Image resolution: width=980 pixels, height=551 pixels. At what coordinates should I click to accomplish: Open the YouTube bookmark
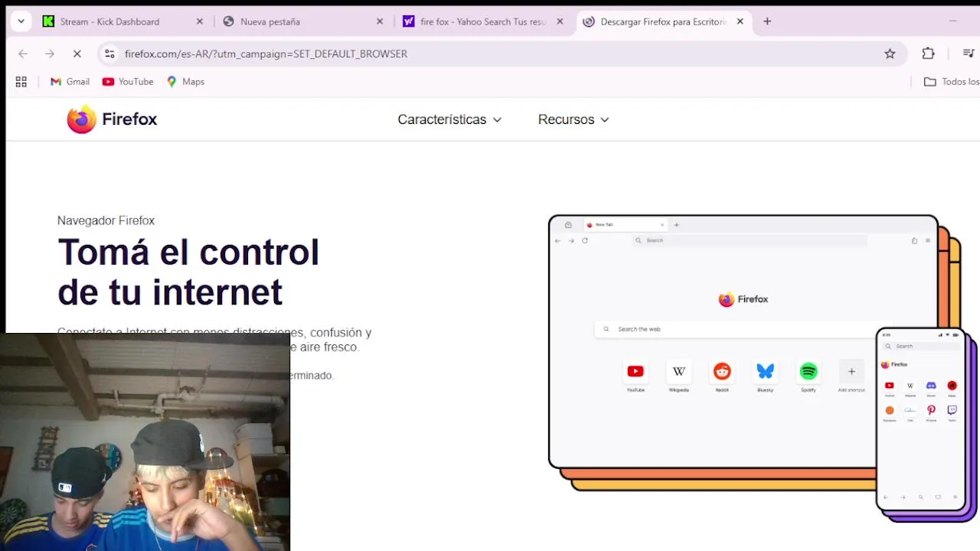pyautogui.click(x=128, y=82)
